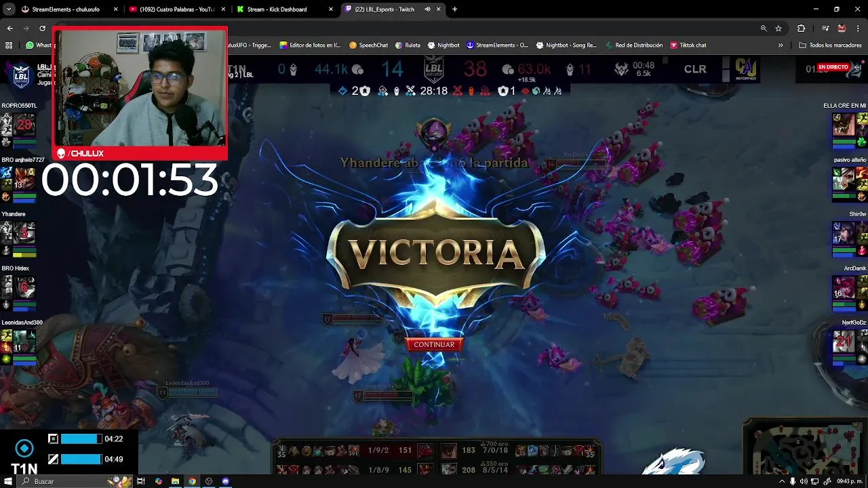Viewport: 868px width, 488px height.
Task: Open Todos los marcadores folder
Action: 830,45
